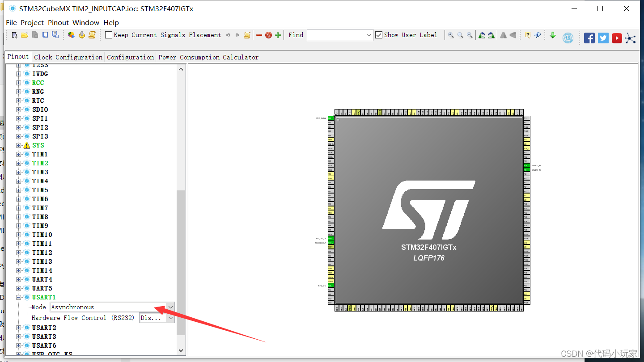This screenshot has height=362, width=644.
Task: Select the USART6 peripheral entry
Action: tap(44, 345)
